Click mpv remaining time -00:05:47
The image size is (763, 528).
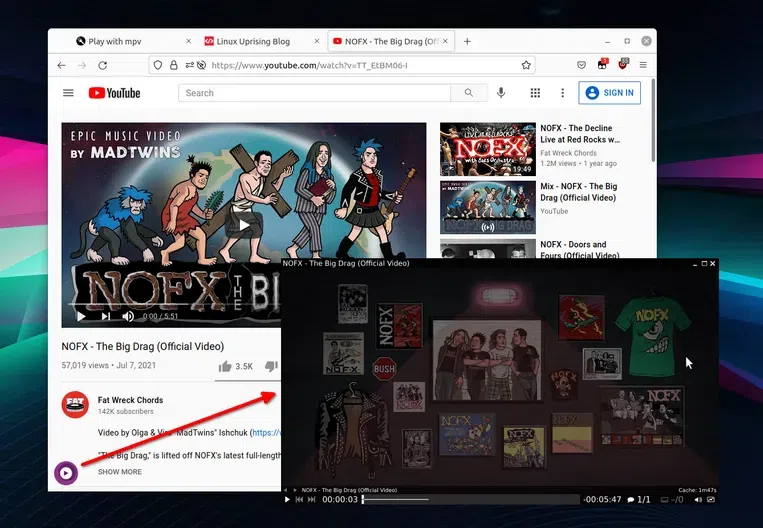[602, 500]
